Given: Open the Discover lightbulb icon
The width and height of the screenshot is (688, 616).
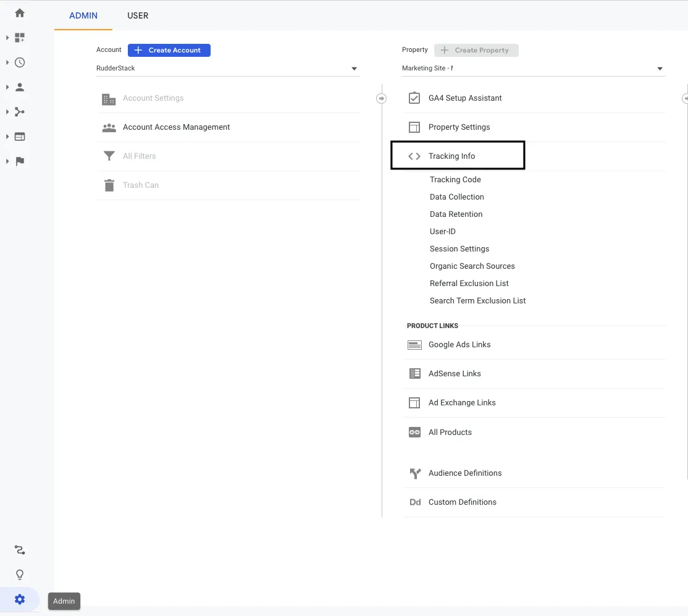Looking at the screenshot, I should click(x=20, y=574).
